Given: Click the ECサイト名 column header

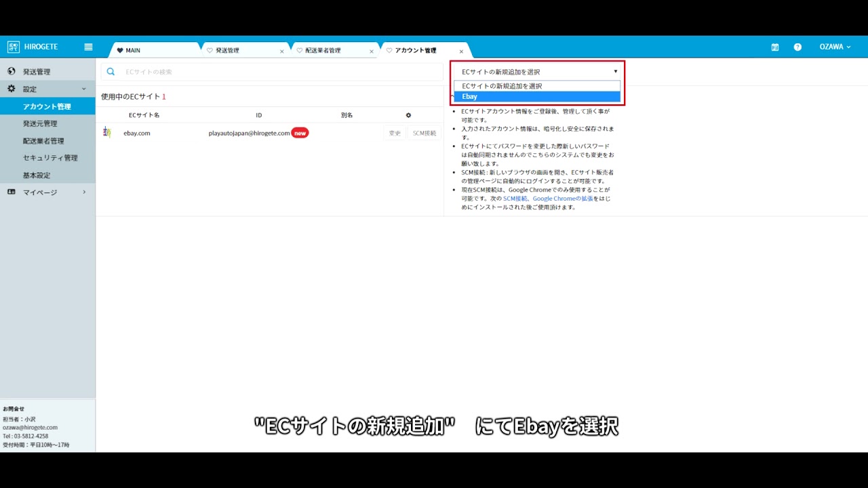Looking at the screenshot, I should tap(144, 115).
